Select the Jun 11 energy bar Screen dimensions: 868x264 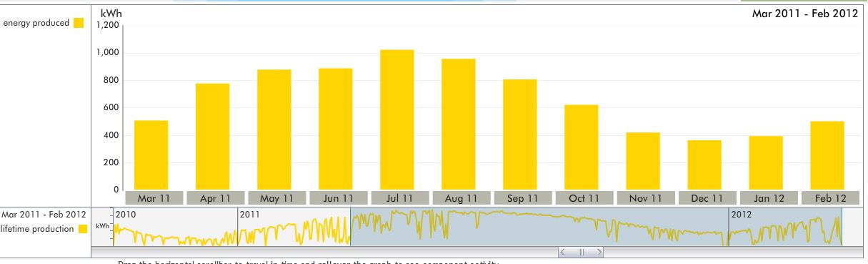coord(336,129)
